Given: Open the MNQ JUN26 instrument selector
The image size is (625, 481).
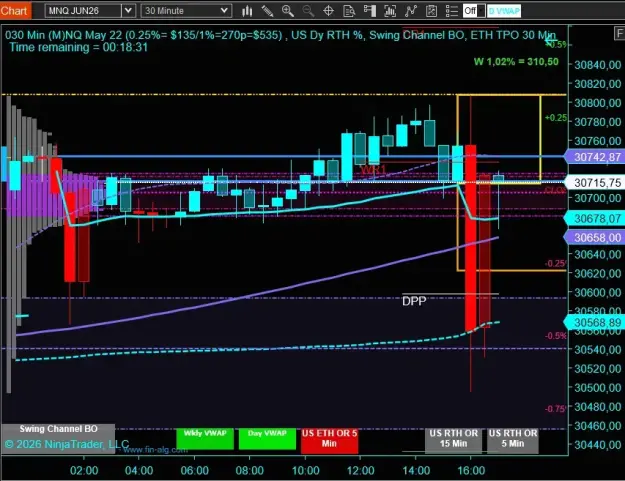Looking at the screenshot, I should (x=83, y=11).
